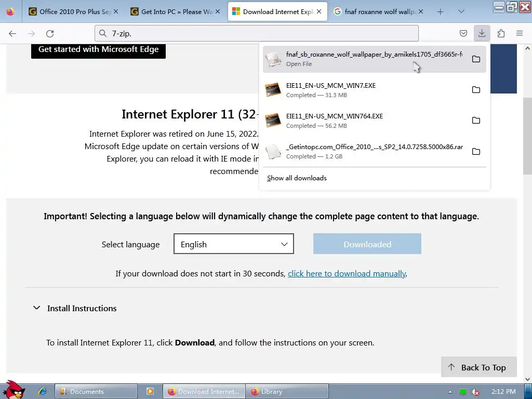Click the Back To Top button
Screen dimensions: 532x399
pyautogui.click(x=478, y=367)
